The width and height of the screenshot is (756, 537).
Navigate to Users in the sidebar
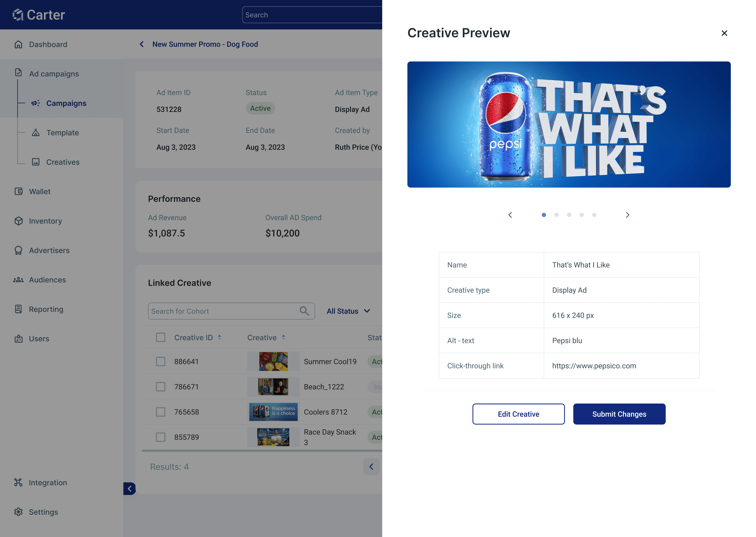click(x=39, y=339)
